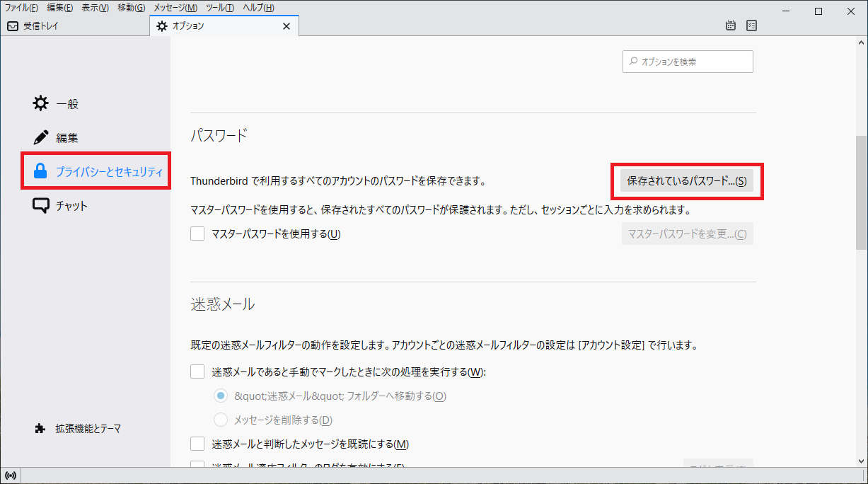Check 迷惑メールであると手動でマークしたとき option
The width and height of the screenshot is (868, 484).
pyautogui.click(x=197, y=371)
